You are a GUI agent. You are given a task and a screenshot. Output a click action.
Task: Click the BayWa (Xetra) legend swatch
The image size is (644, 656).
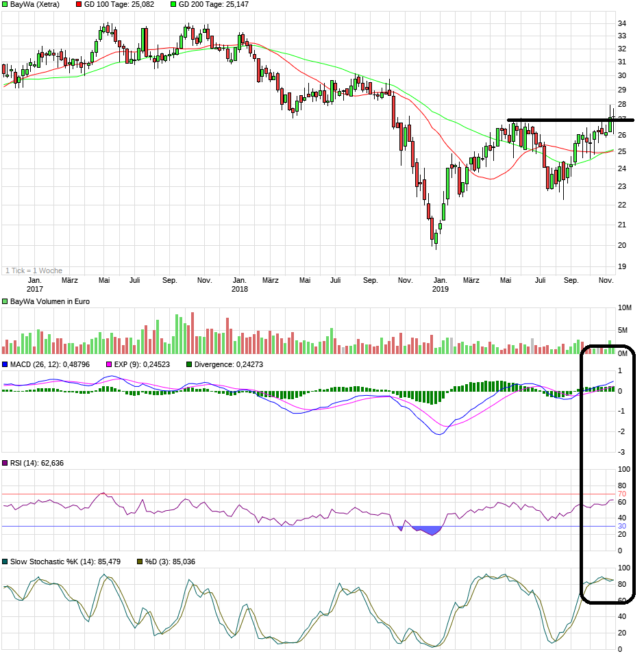pos(5,4)
